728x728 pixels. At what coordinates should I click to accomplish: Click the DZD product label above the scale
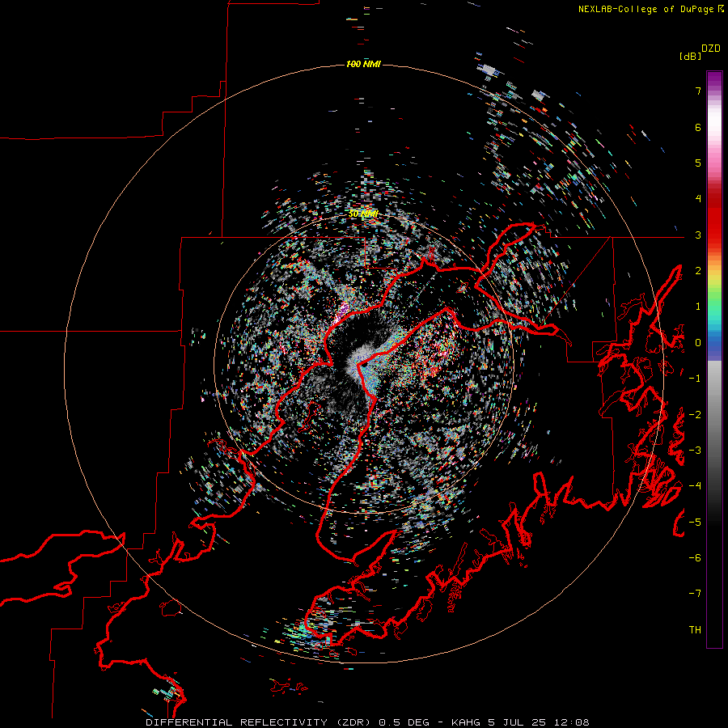point(710,49)
